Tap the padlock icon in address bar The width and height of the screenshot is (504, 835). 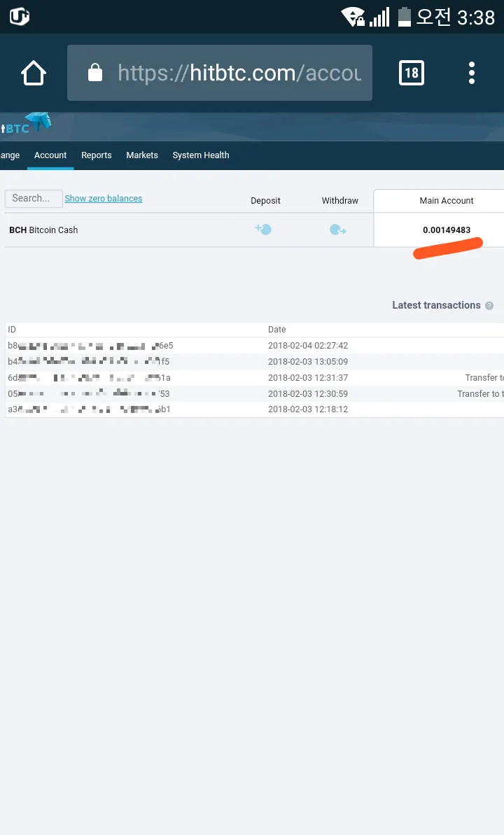(x=94, y=72)
